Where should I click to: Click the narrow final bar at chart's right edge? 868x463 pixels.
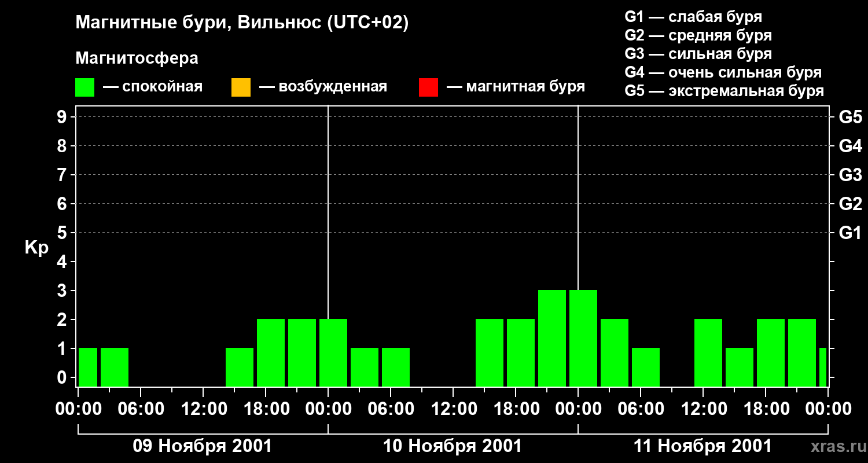point(822,367)
